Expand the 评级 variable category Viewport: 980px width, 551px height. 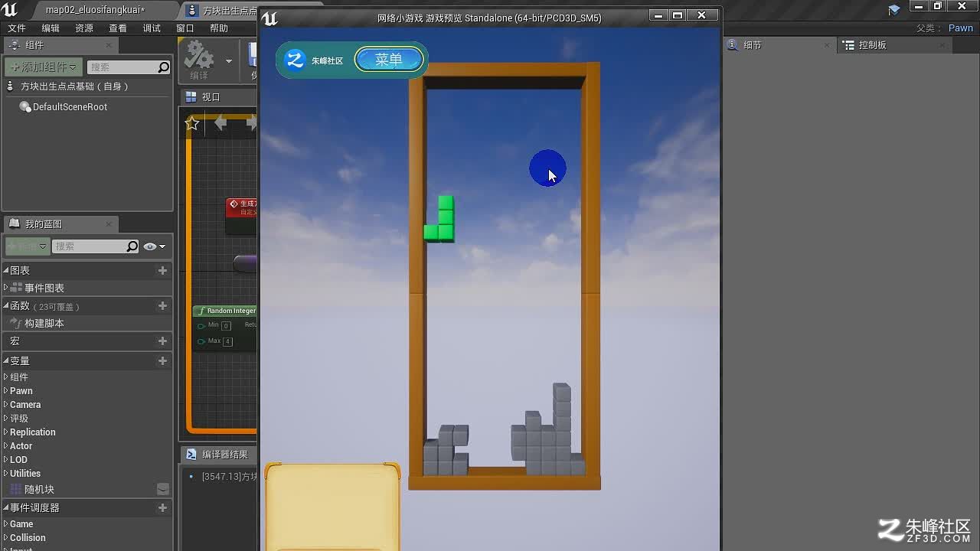pyautogui.click(x=6, y=419)
